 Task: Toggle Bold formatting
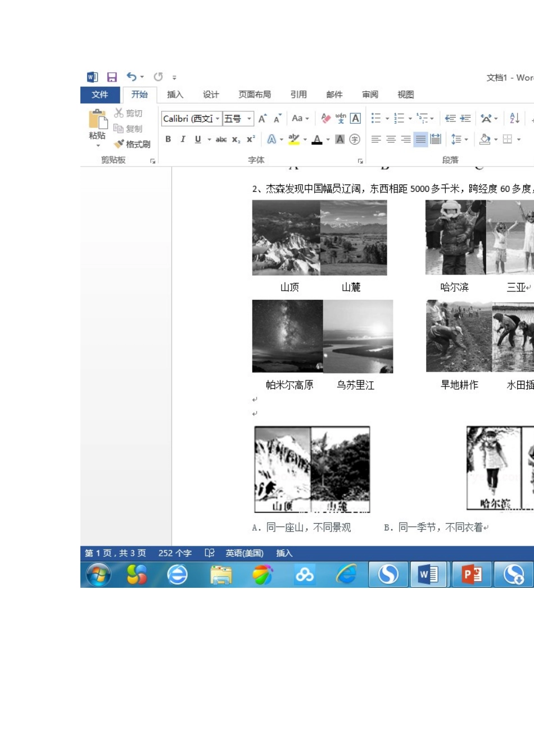(x=168, y=139)
